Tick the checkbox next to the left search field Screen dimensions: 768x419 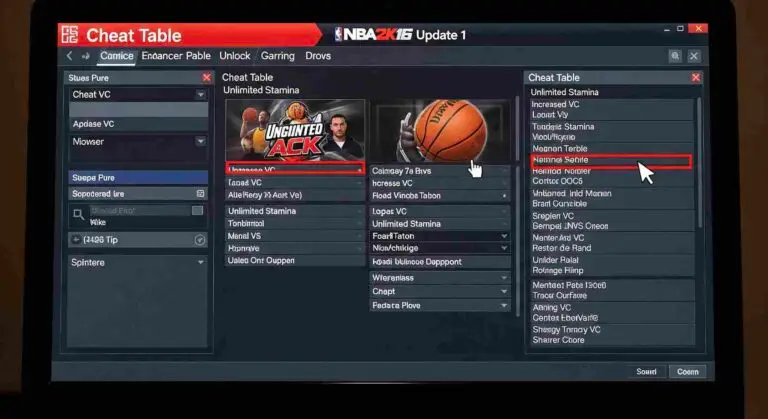[197, 210]
